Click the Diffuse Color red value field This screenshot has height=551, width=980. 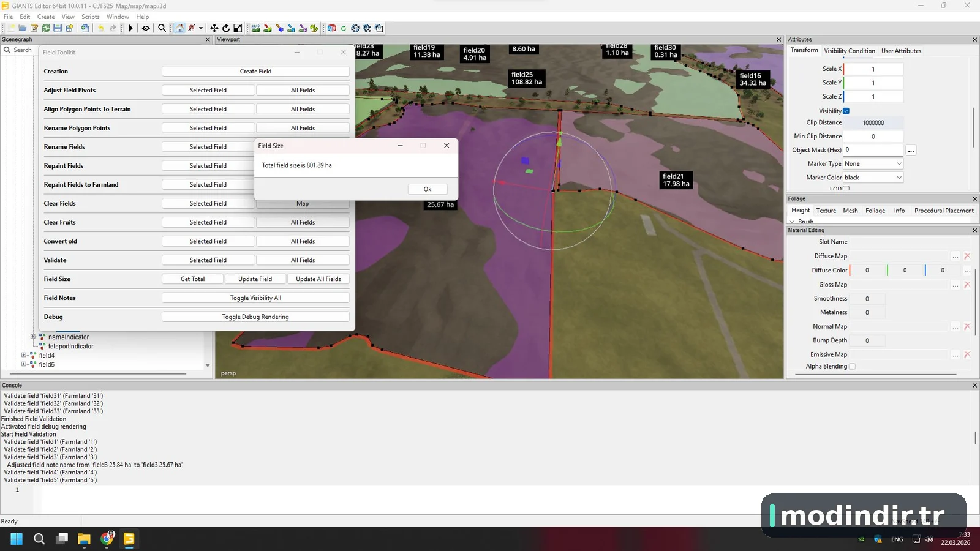867,270
